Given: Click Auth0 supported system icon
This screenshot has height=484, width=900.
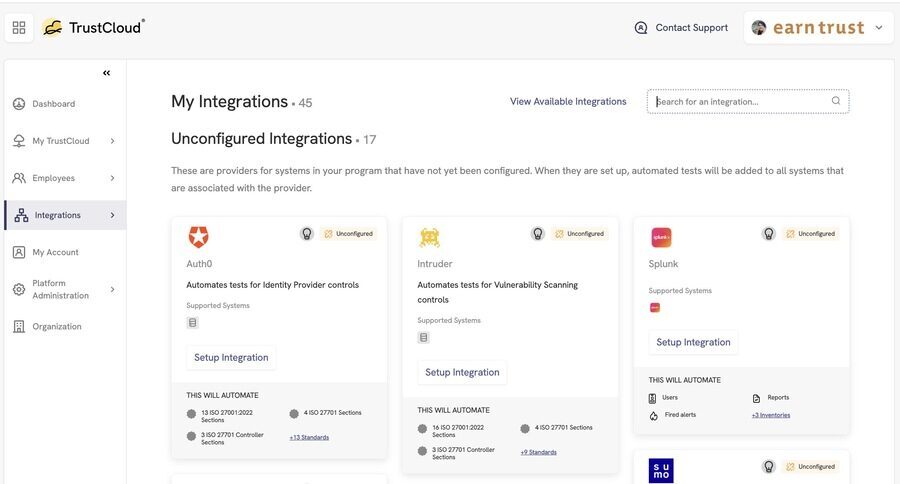Looking at the screenshot, I should click(193, 323).
